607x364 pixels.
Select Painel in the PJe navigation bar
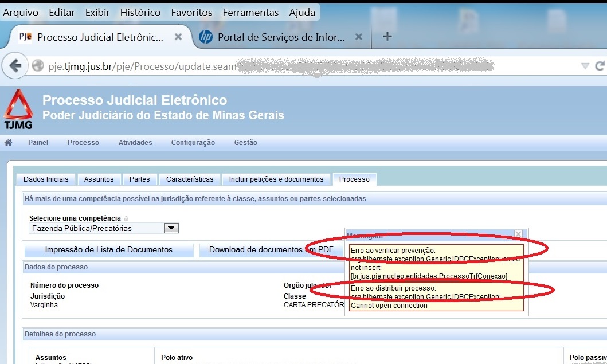[x=38, y=143]
